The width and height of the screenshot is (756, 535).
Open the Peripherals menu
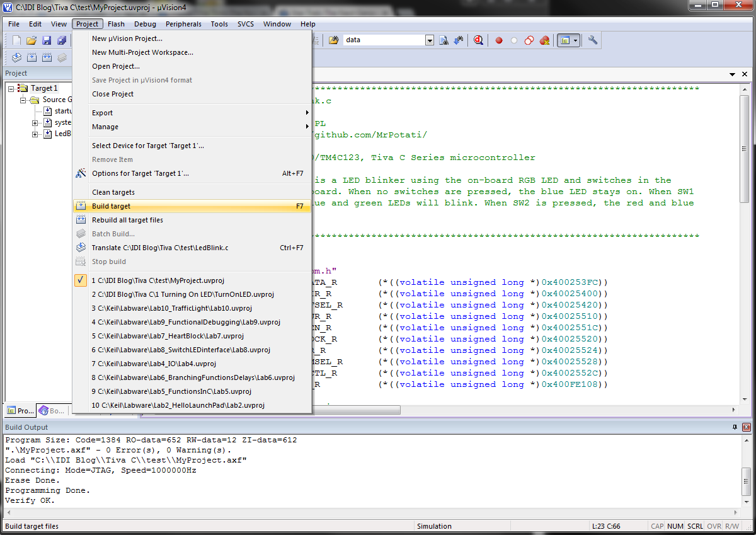click(183, 24)
